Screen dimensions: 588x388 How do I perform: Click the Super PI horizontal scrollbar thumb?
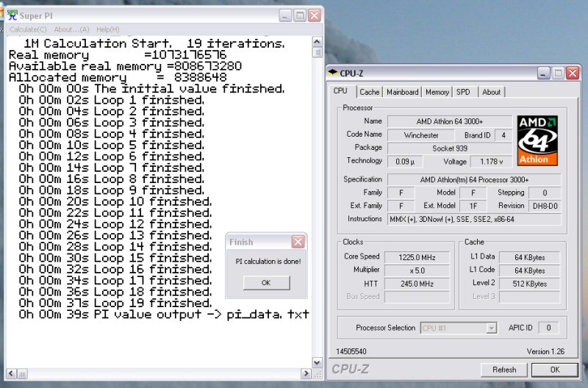22,373
